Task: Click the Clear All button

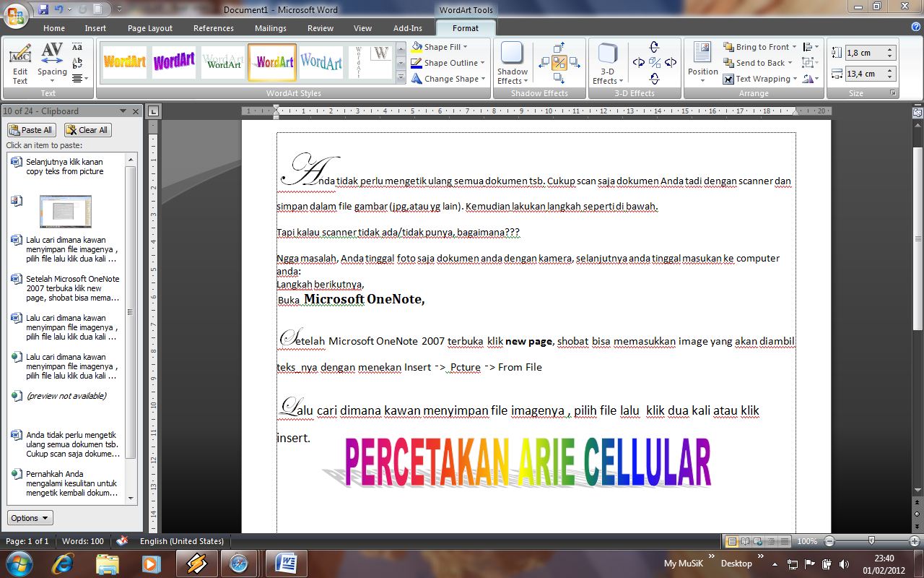Action: (x=87, y=130)
